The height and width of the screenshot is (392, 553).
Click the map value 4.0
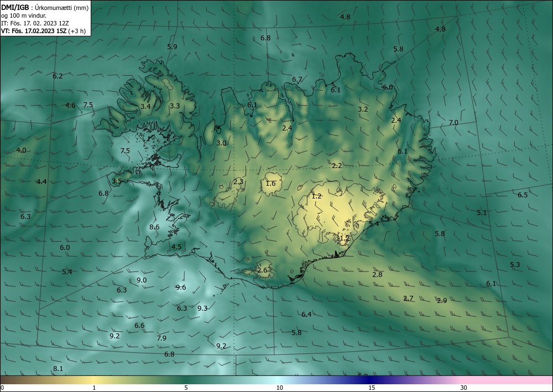pyautogui.click(x=21, y=150)
